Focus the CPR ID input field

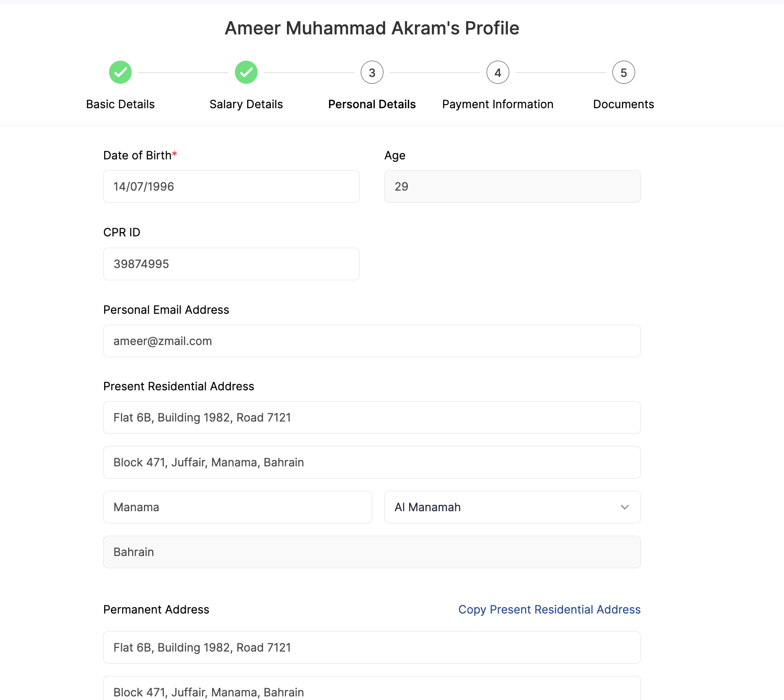pos(231,264)
